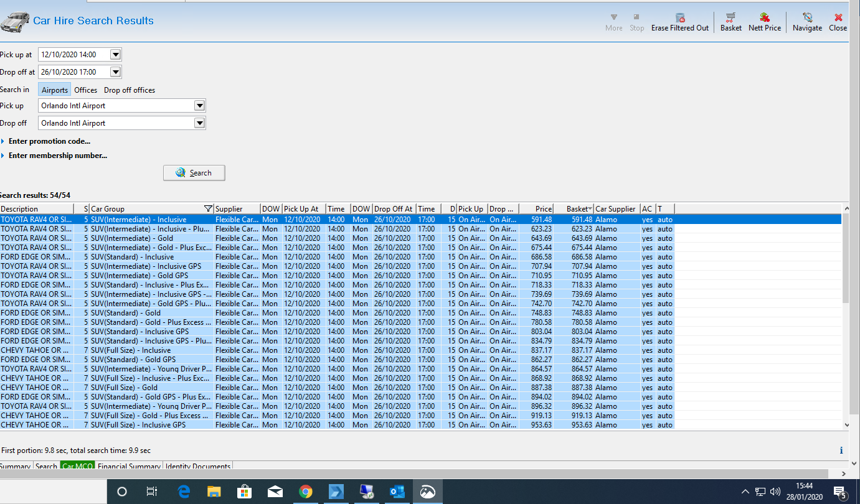Screen dimensions: 860x504
Task: Open Google Chrome from the taskbar
Action: [305, 492]
